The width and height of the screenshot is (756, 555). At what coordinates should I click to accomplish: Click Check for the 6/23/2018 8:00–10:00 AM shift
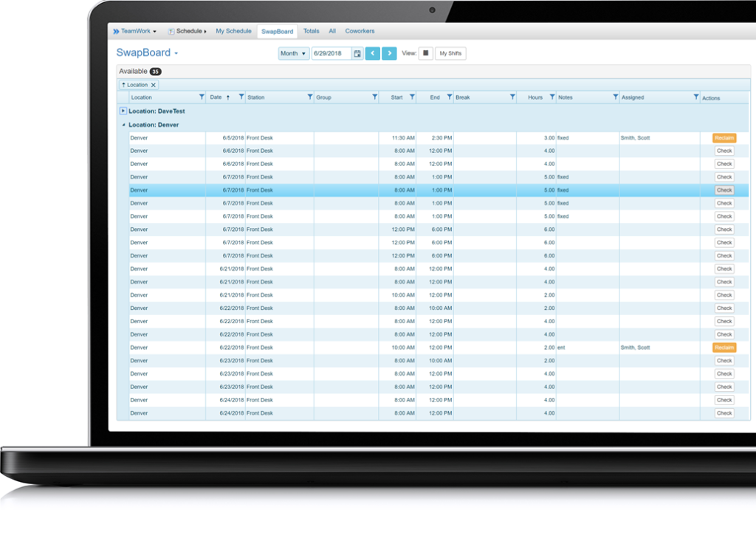(724, 360)
